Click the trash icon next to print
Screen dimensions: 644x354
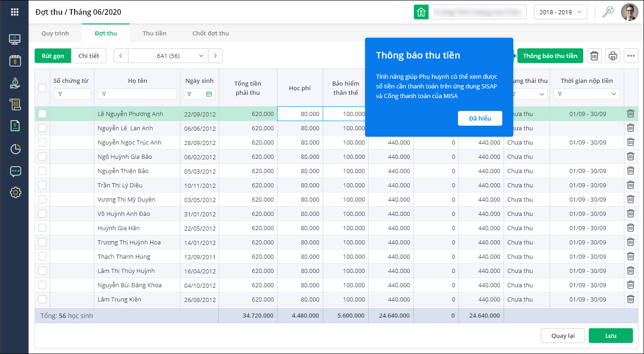[x=594, y=56]
